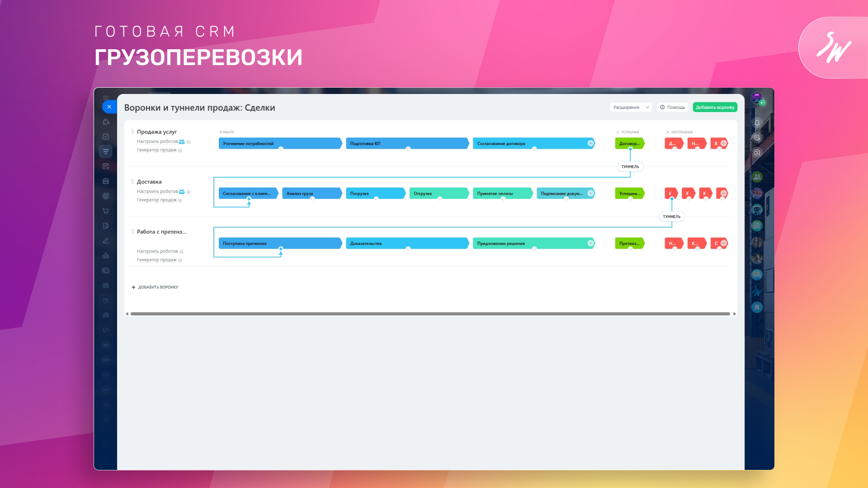Open the Продажа услуг funnel drag handle
Viewport: 868px width, 488px height.
pos(132,132)
